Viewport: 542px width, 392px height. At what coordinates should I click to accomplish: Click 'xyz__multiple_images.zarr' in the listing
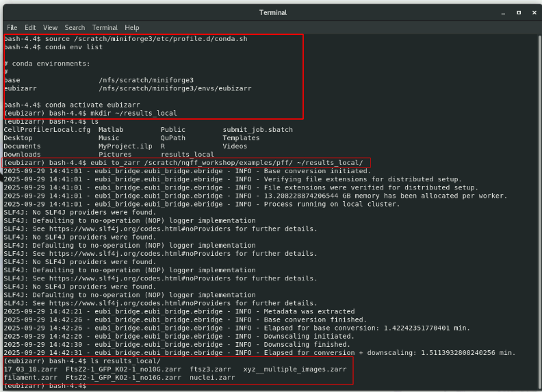tap(294, 369)
